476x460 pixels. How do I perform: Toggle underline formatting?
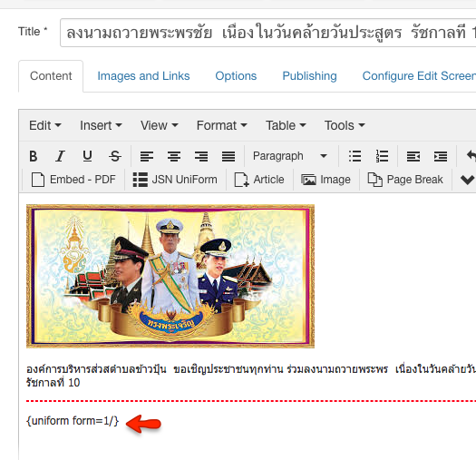tap(87, 156)
